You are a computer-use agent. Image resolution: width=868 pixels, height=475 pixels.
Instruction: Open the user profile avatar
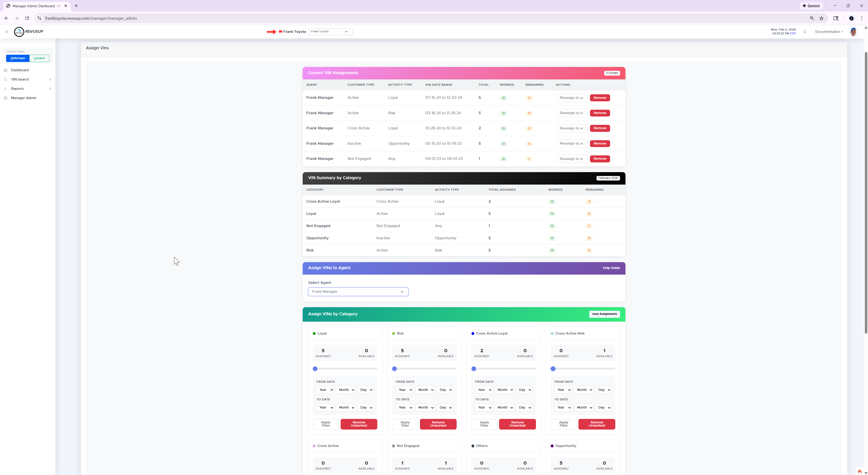tap(853, 32)
